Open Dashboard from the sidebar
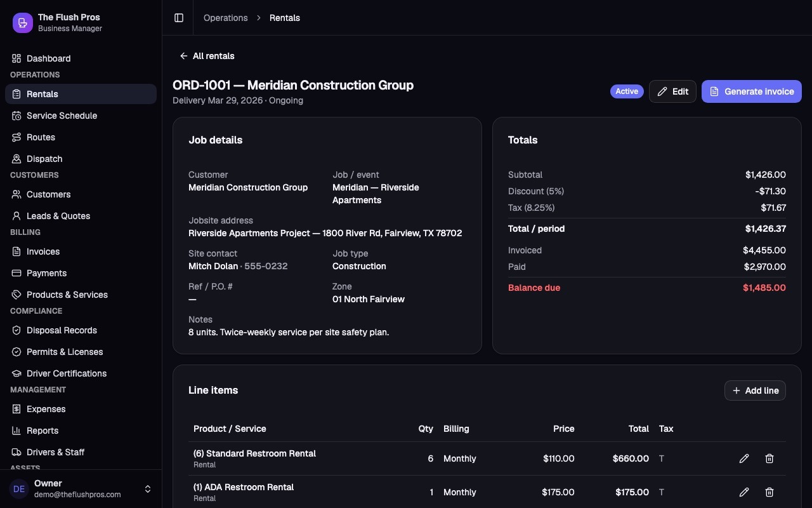The width and height of the screenshot is (812, 508). pyautogui.click(x=81, y=58)
